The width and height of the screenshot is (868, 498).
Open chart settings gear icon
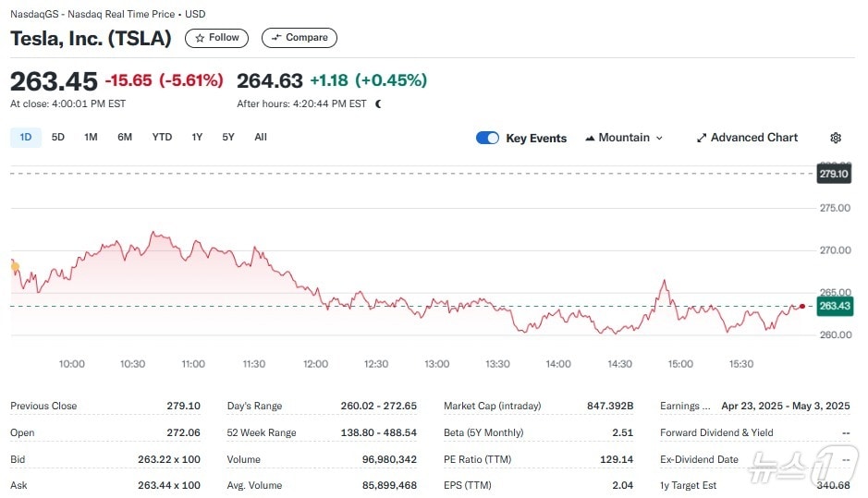[x=836, y=138]
